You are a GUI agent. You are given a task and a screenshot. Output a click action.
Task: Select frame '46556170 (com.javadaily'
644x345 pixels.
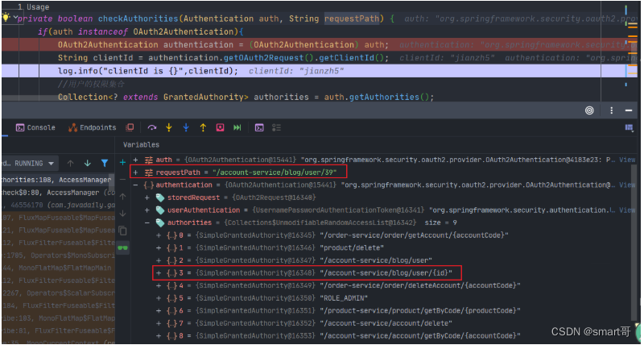coord(57,206)
